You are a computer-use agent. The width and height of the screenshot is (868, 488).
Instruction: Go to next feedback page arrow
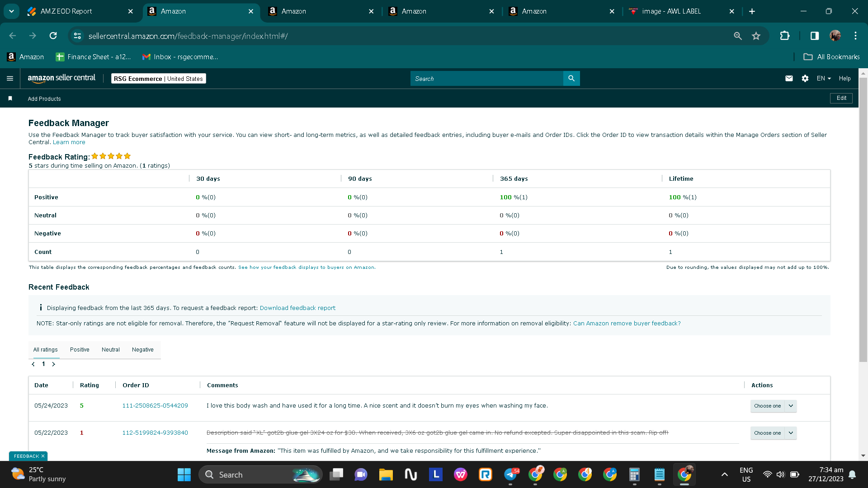(x=53, y=364)
